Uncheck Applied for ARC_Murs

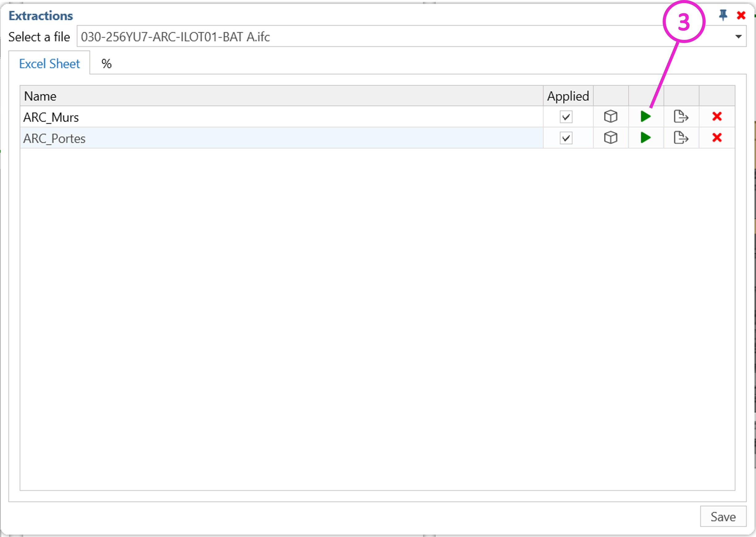click(566, 117)
